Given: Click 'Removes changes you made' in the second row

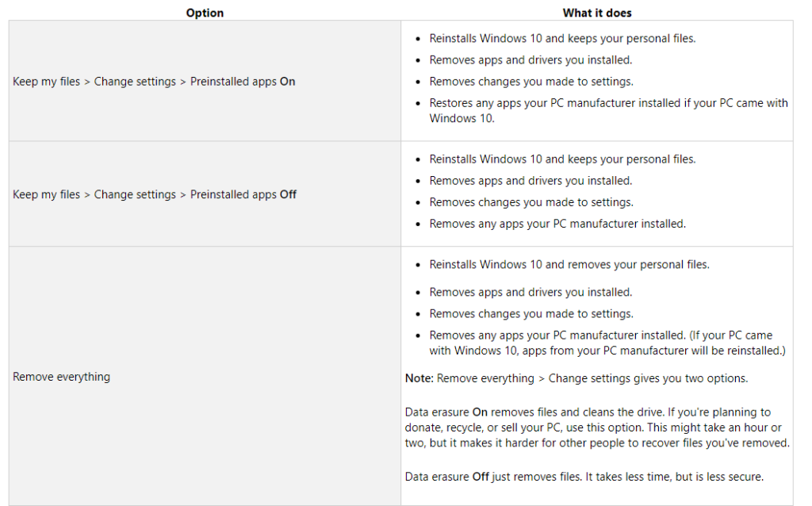Looking at the screenshot, I should 531,202.
